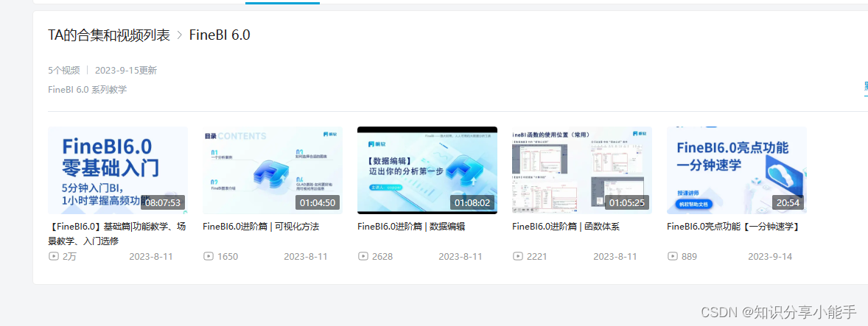Click the 01:04:50 duration badge
The width and height of the screenshot is (868, 326).
tap(318, 203)
